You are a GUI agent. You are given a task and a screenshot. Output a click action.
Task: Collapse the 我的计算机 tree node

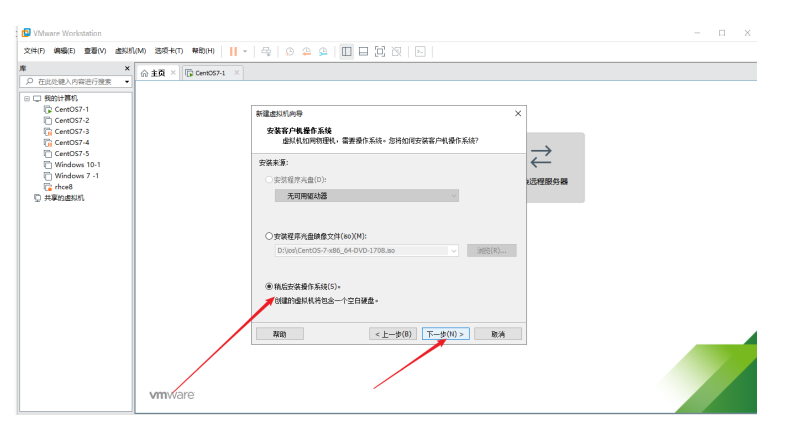(x=27, y=99)
